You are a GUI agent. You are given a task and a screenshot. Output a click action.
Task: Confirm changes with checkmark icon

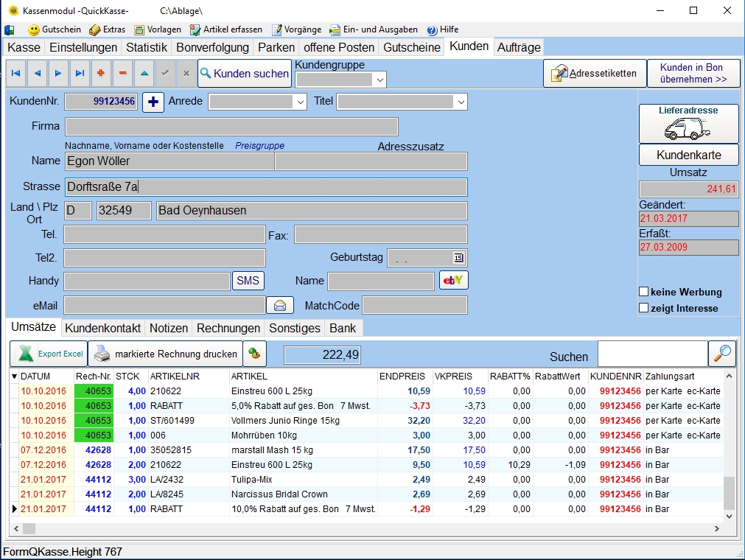165,73
